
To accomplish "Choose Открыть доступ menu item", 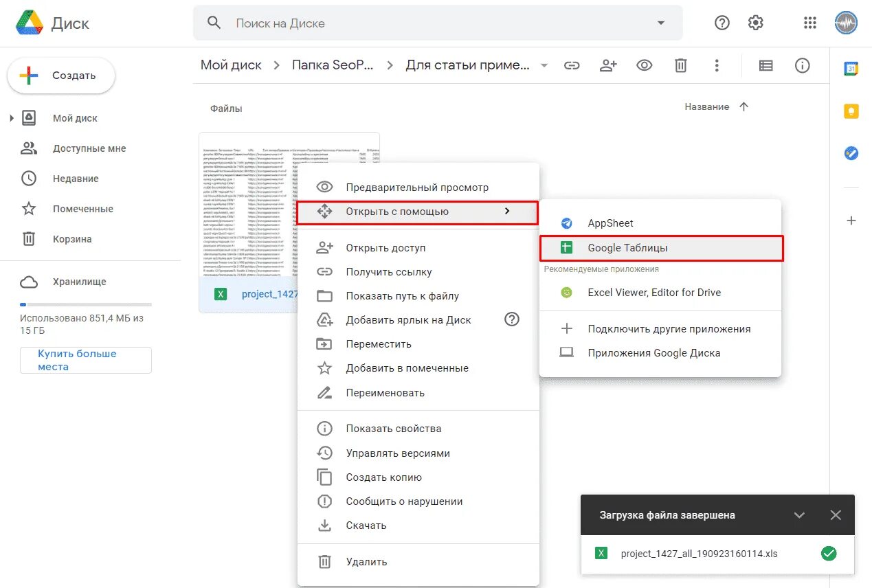I will [x=418, y=248].
